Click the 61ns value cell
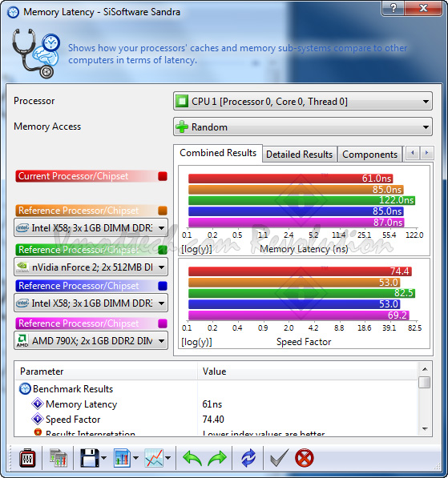 click(x=212, y=404)
